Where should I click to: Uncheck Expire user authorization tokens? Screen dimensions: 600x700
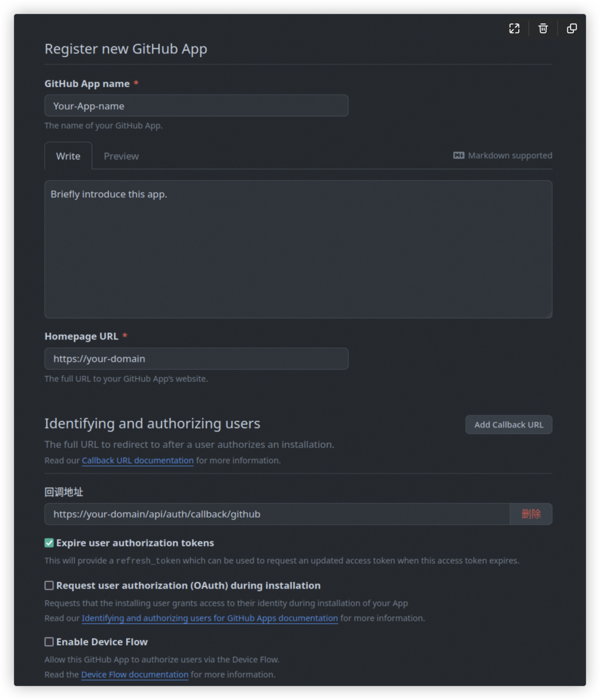[49, 543]
